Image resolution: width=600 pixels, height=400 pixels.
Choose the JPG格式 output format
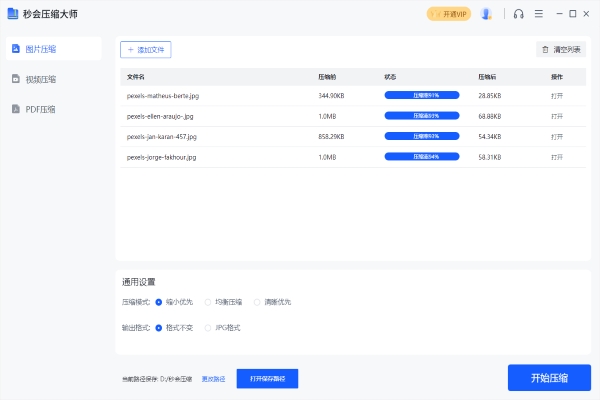tap(208, 327)
